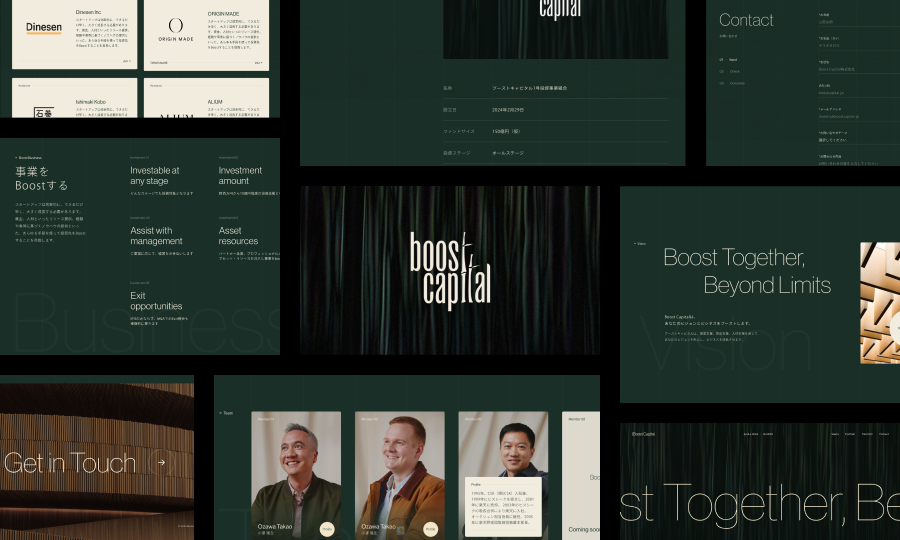Click the BoostCapital logo in the site header
This screenshot has width=900, height=540.
point(643,434)
